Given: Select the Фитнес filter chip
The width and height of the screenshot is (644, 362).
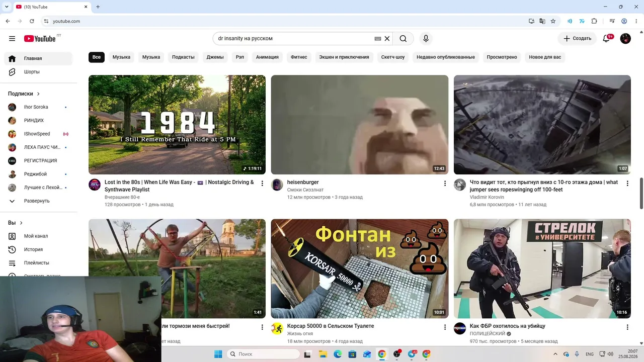Looking at the screenshot, I should coord(299,57).
